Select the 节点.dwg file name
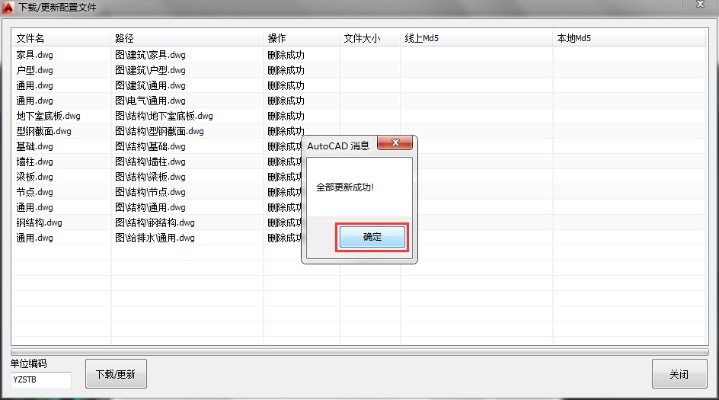The image size is (719, 400). 35,192
